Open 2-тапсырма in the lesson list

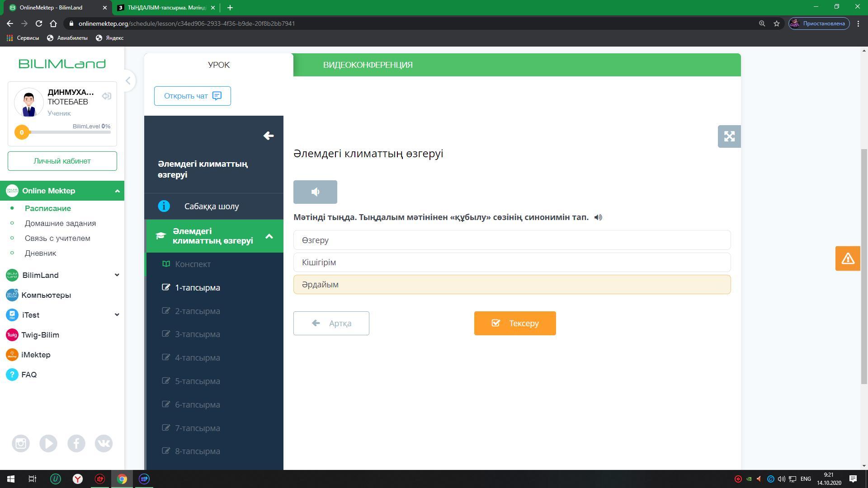[x=198, y=311]
